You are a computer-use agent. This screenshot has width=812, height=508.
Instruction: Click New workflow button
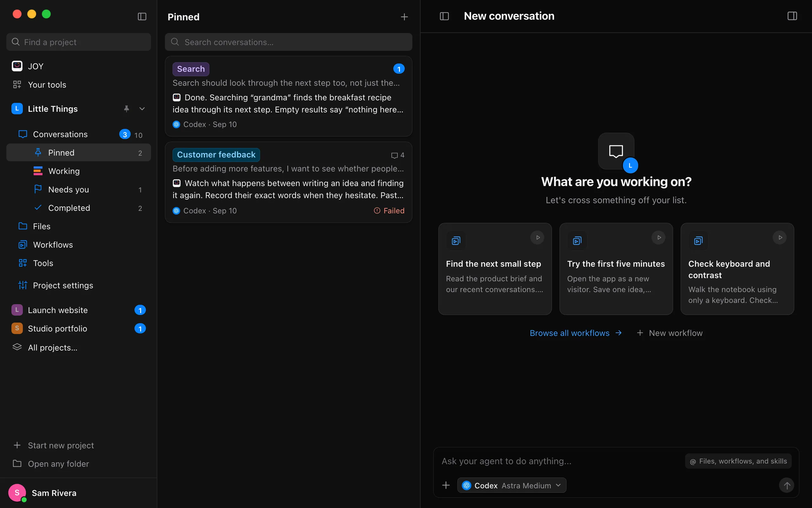(x=670, y=333)
